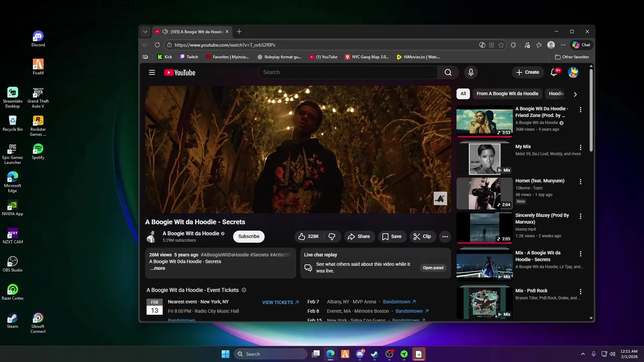Click the channel watermark on the video
The width and height of the screenshot is (644, 362).
pos(440,198)
